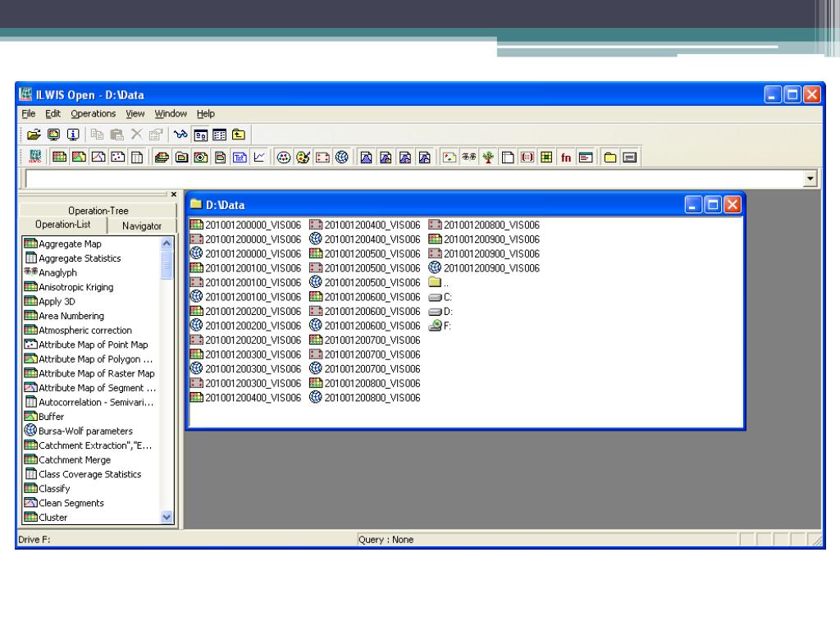
Task: Switch catalog to Details view
Action: point(220,135)
